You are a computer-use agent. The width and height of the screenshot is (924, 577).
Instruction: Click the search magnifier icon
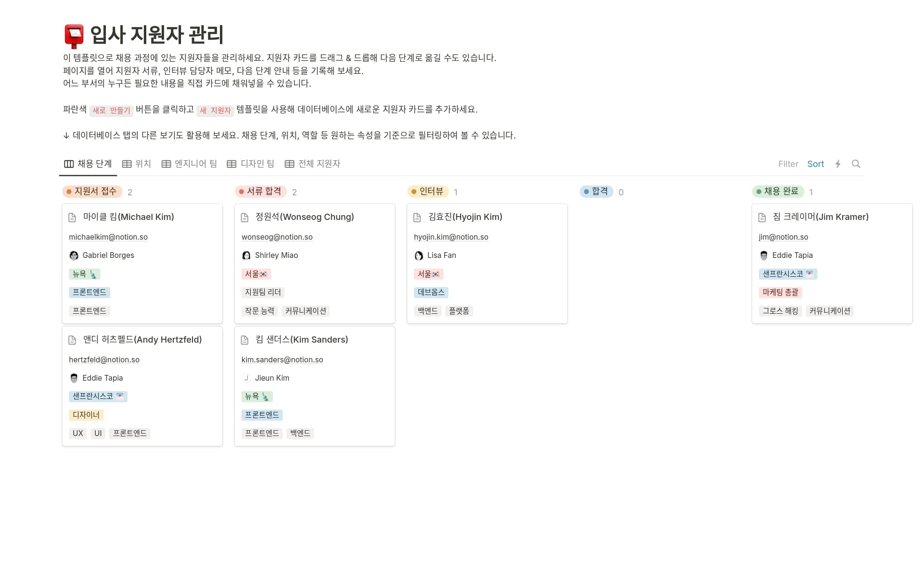click(x=856, y=164)
